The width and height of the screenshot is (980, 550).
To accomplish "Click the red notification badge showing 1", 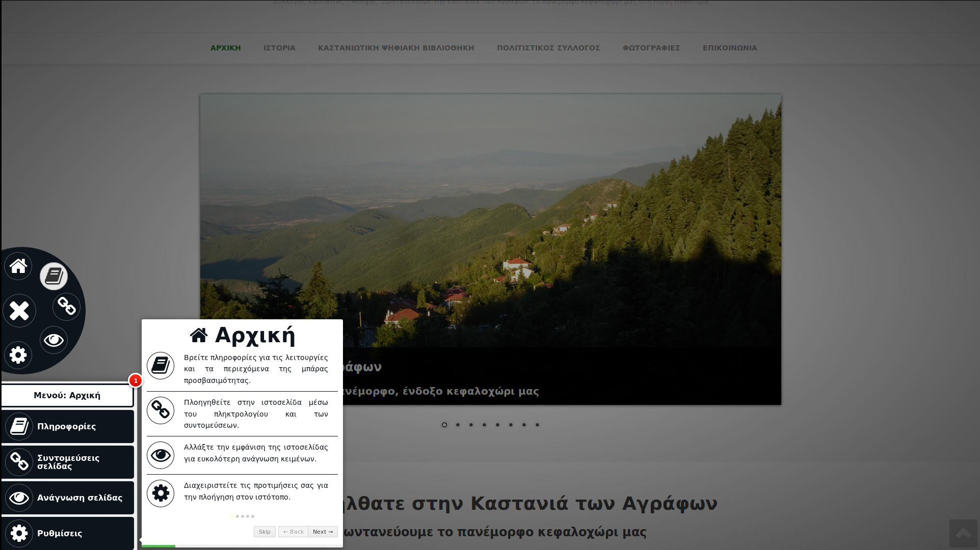I will click(136, 380).
